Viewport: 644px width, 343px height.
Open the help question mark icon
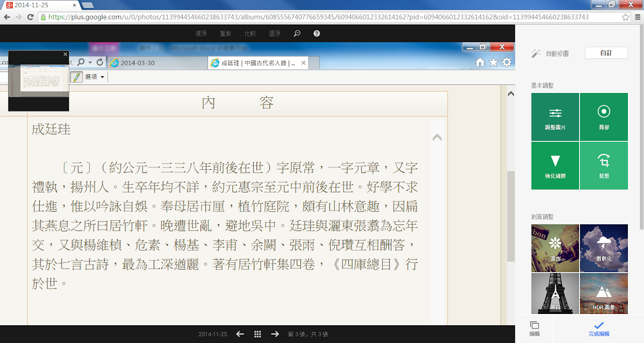coord(317,34)
